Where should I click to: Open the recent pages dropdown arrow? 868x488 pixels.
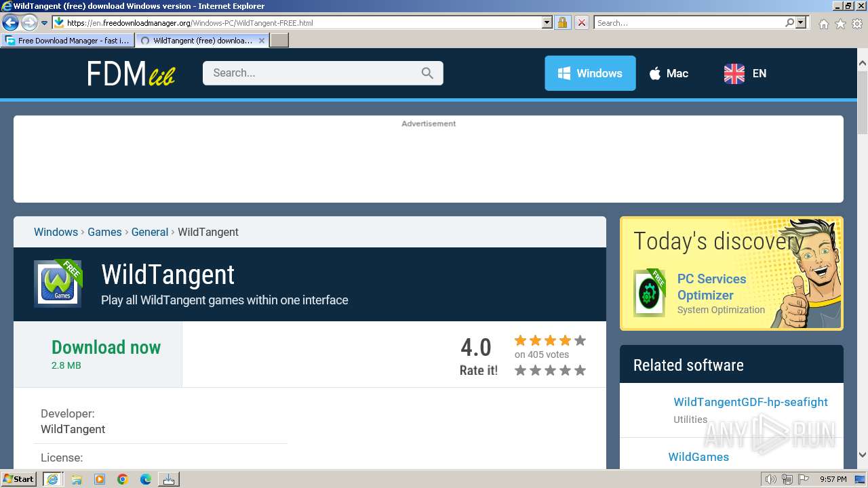(x=45, y=23)
